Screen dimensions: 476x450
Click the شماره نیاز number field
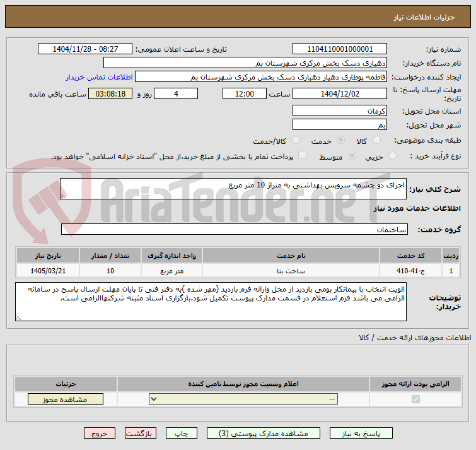[340, 49]
